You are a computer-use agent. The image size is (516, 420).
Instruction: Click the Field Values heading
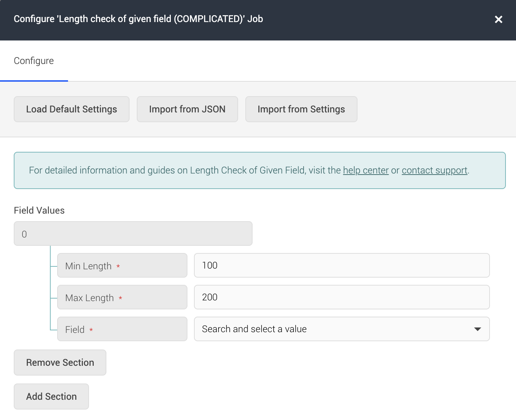pos(39,210)
